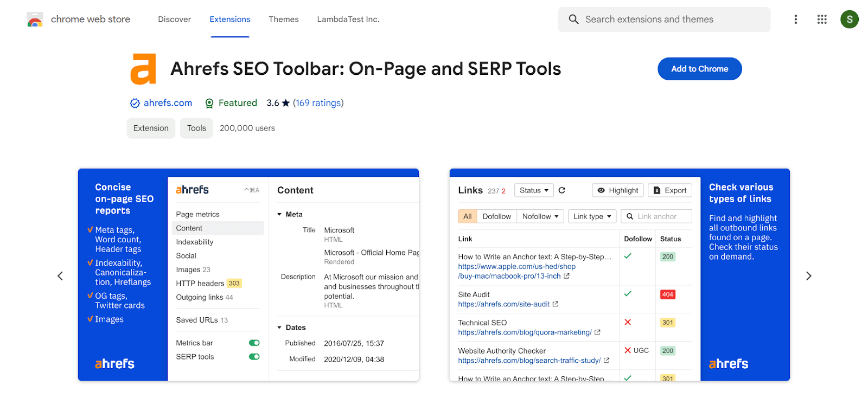This screenshot has height=398, width=868.
Task: Click external link icon after quora-marketing URL
Action: tap(597, 332)
